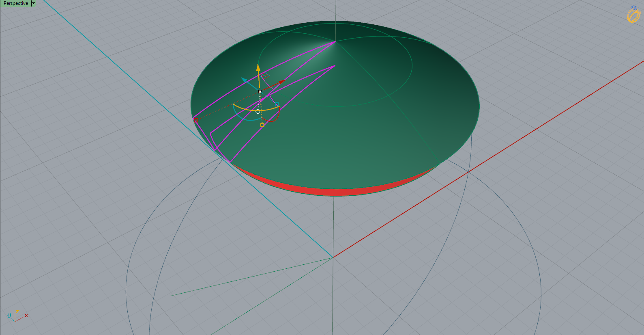Click the gumball cyan move arrow tip

[244, 80]
